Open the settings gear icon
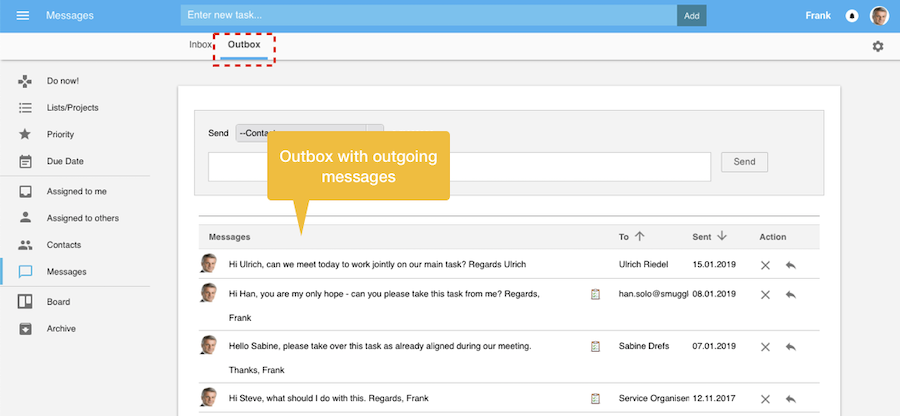 878,46
